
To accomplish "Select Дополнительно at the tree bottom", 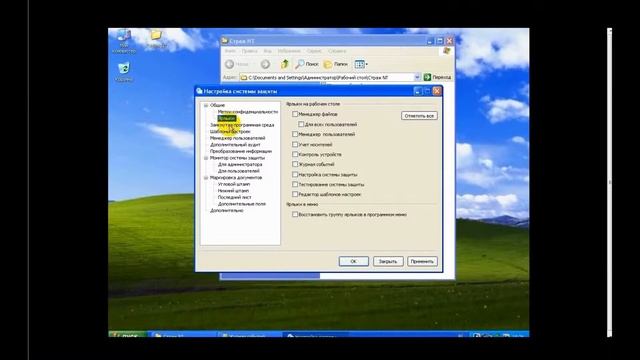I will pos(227,210).
